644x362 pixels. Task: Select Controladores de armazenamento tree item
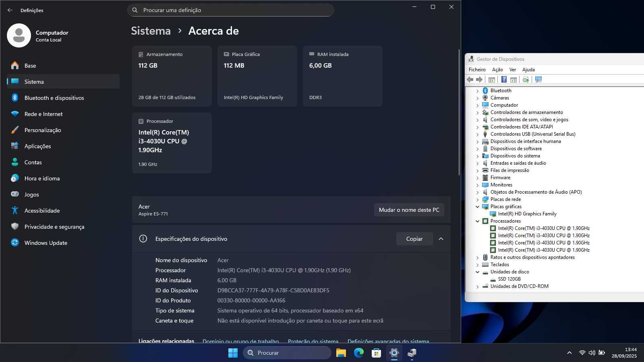[x=526, y=112]
